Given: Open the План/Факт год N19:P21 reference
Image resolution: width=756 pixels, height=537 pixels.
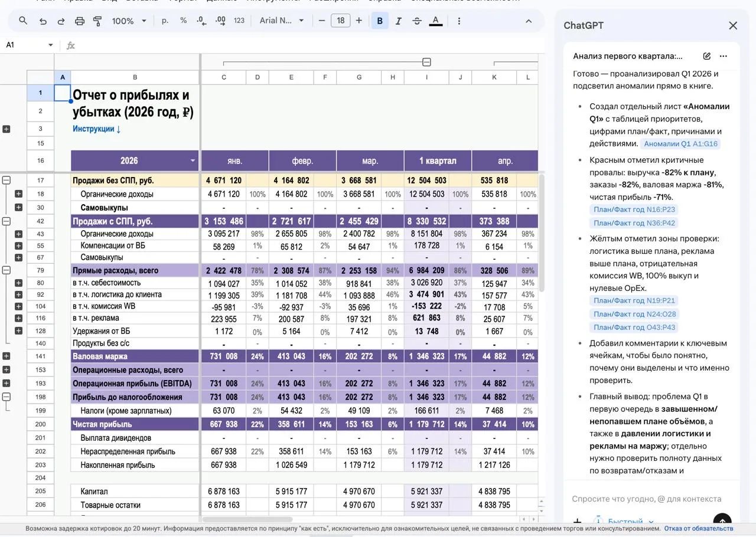Looking at the screenshot, I should [x=634, y=300].
